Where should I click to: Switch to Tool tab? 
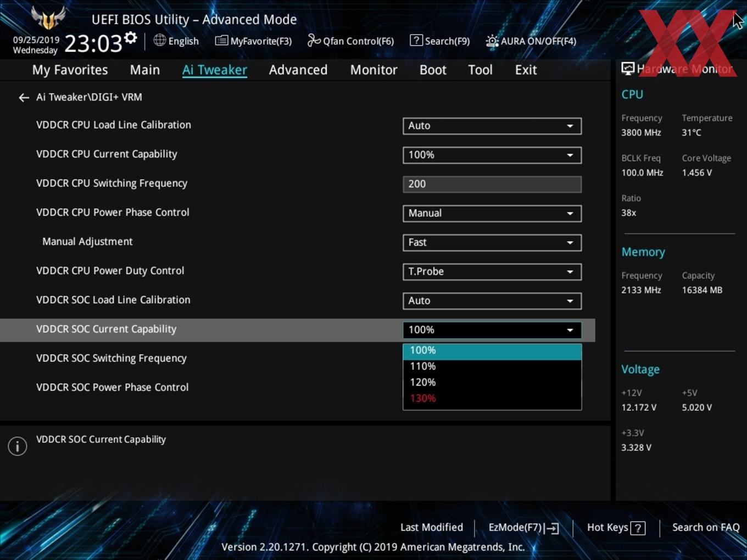point(480,70)
